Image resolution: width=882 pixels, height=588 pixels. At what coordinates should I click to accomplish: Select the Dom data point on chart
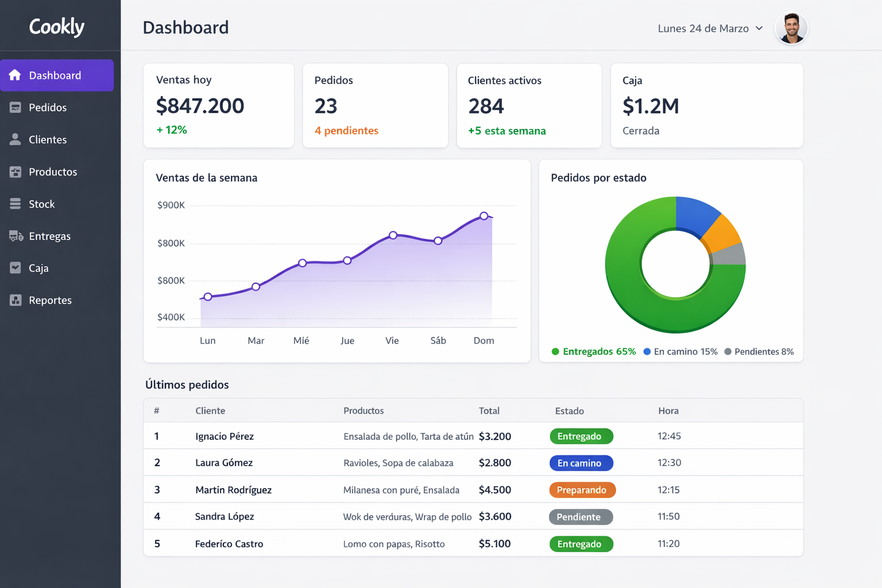tap(484, 216)
